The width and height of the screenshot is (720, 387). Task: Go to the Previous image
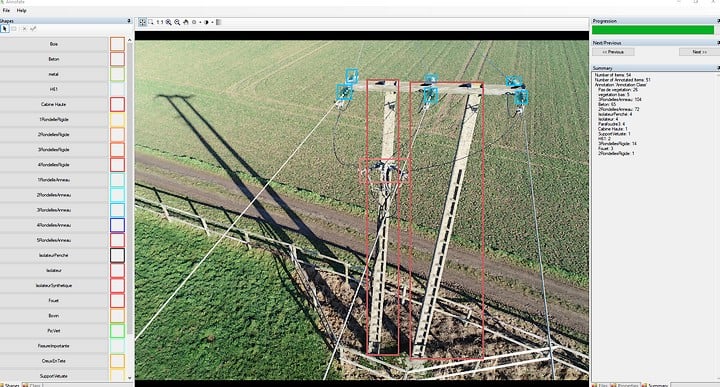[613, 52]
